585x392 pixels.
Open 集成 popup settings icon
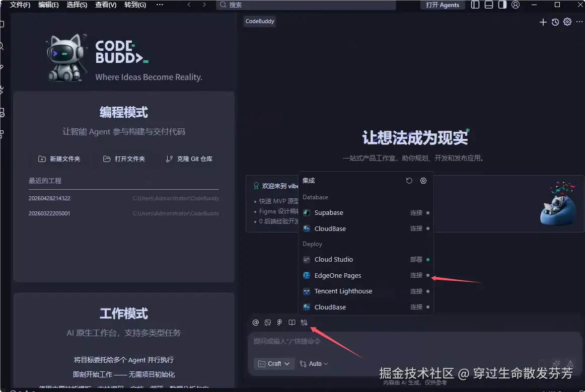pos(423,181)
